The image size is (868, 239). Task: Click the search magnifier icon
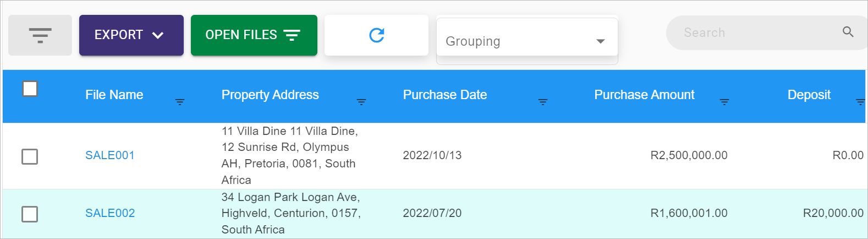click(848, 32)
